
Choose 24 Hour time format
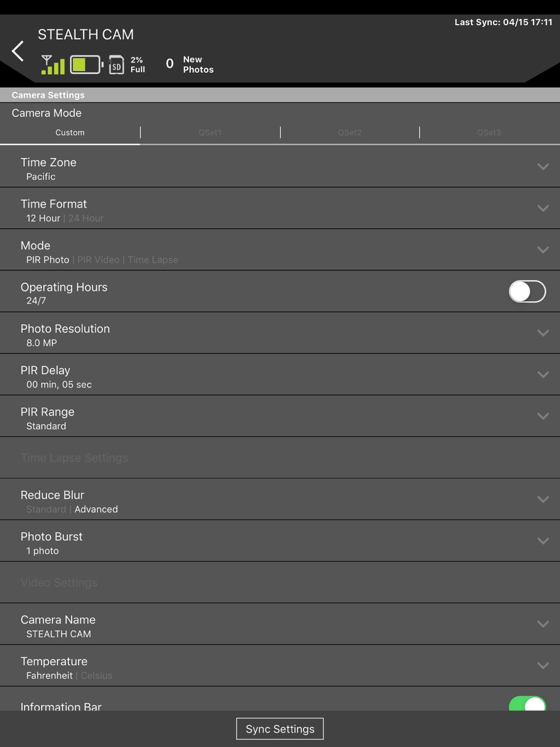pyautogui.click(x=86, y=218)
